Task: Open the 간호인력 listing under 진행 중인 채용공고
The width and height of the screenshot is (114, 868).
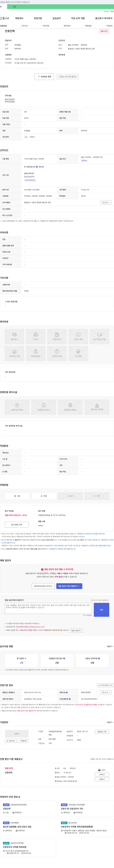Action: click(8, 773)
